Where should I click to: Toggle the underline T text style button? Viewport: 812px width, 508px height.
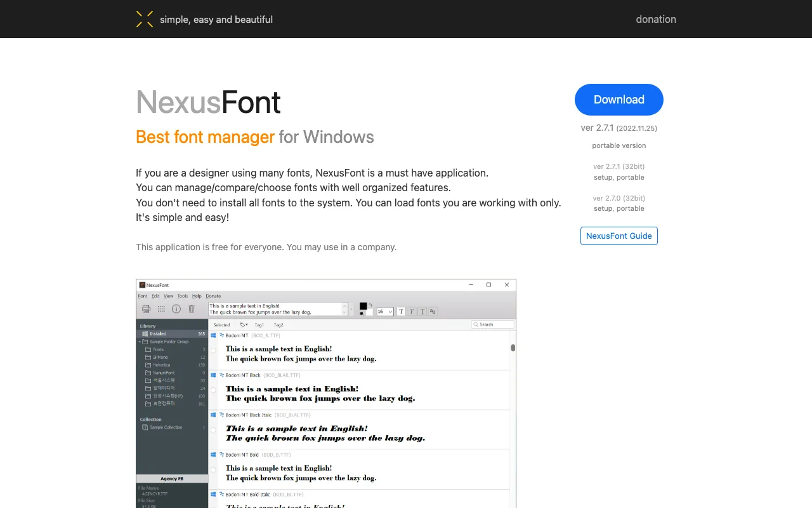422,311
